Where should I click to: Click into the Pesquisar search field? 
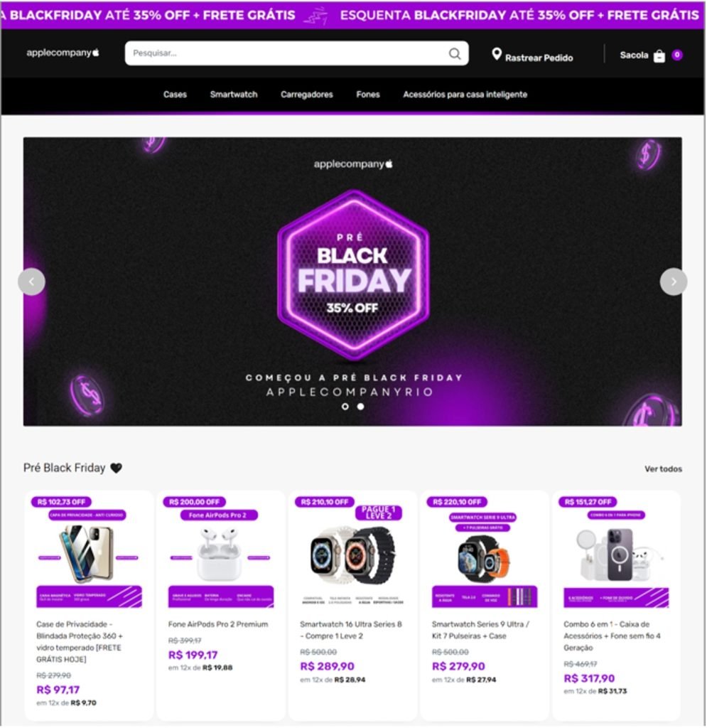[297, 53]
